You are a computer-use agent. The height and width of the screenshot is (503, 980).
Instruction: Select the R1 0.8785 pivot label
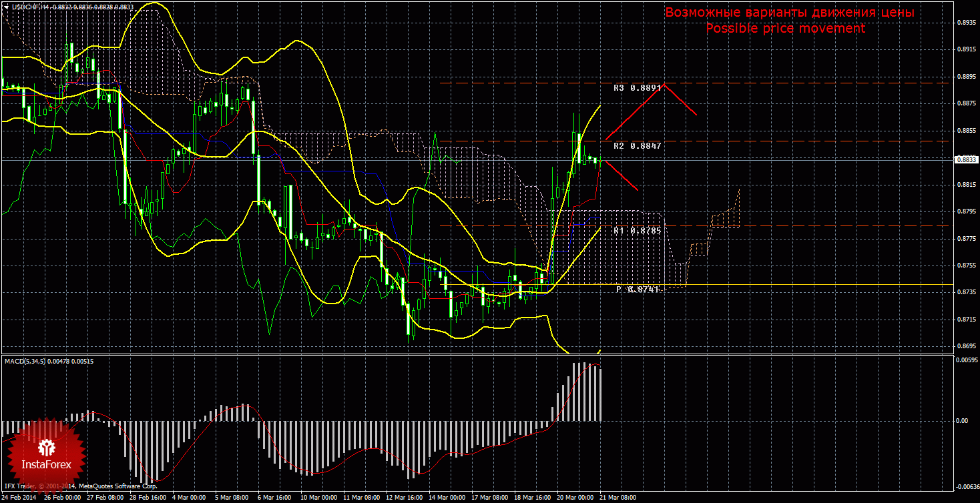click(x=638, y=231)
